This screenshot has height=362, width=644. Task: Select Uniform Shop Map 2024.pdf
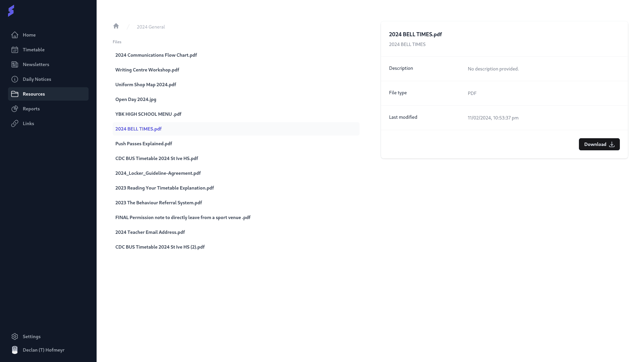pos(146,85)
